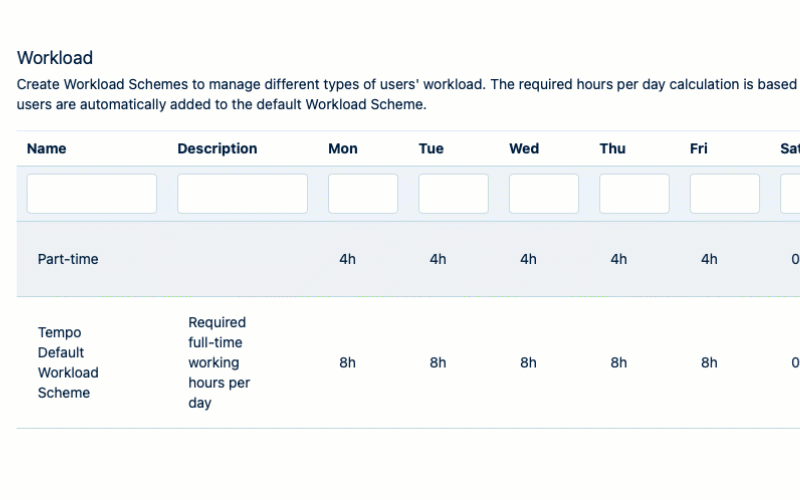Click the Mon column header
Viewport: 800px width, 500px height.
(343, 149)
